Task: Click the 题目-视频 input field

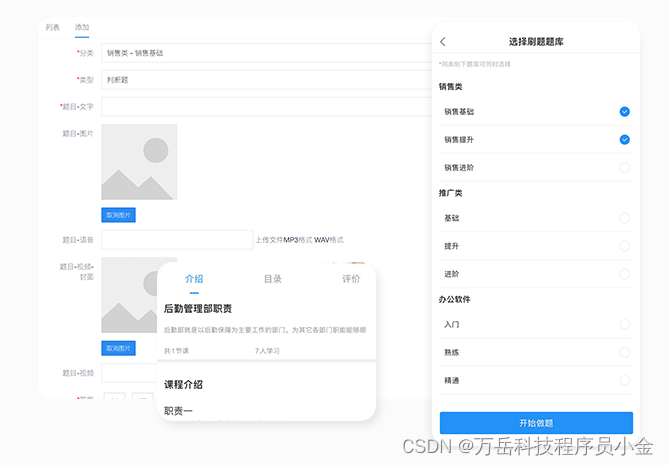Action: (129, 373)
